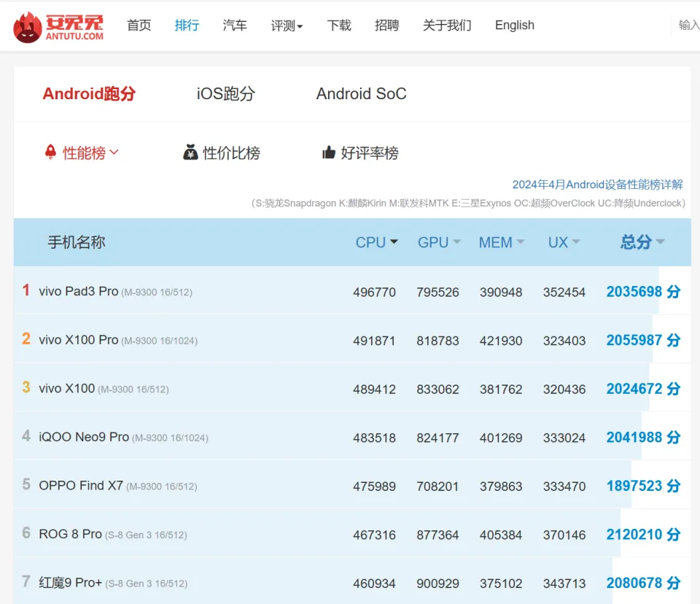Sort by 总分 total score column

tap(642, 242)
